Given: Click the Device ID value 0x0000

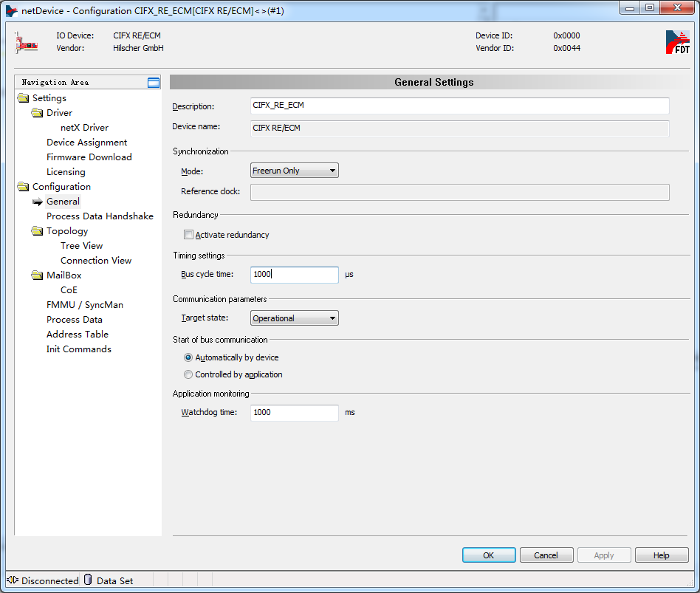Looking at the screenshot, I should [x=566, y=35].
